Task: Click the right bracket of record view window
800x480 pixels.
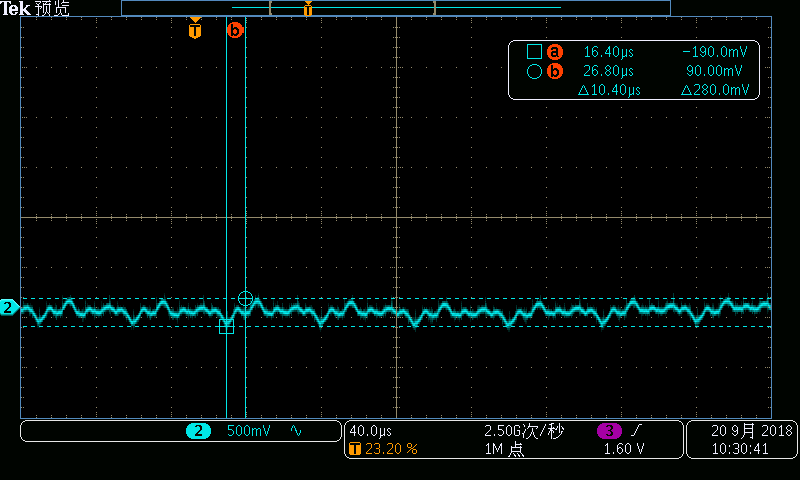Action: (434, 8)
